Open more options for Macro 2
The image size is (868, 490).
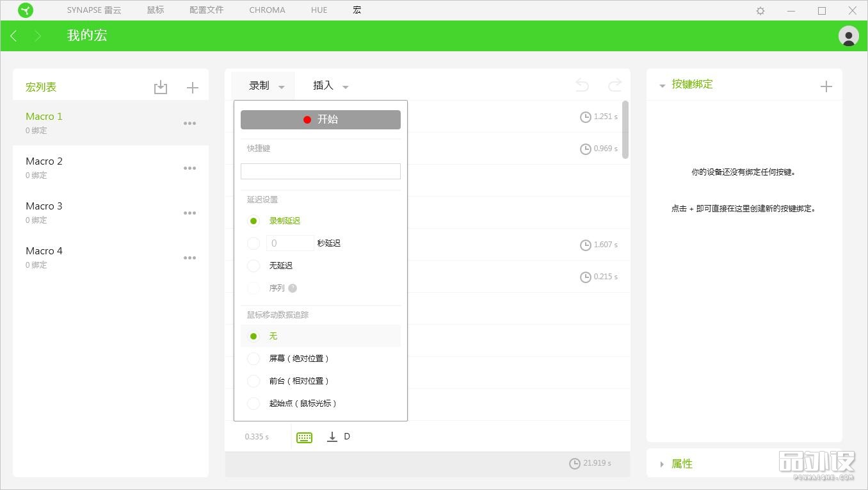189,168
